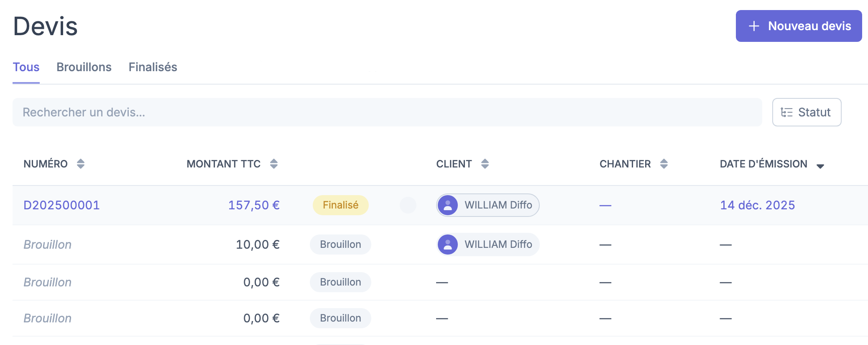868x345 pixels.
Task: Click the Statut filter list icon
Action: (x=786, y=112)
